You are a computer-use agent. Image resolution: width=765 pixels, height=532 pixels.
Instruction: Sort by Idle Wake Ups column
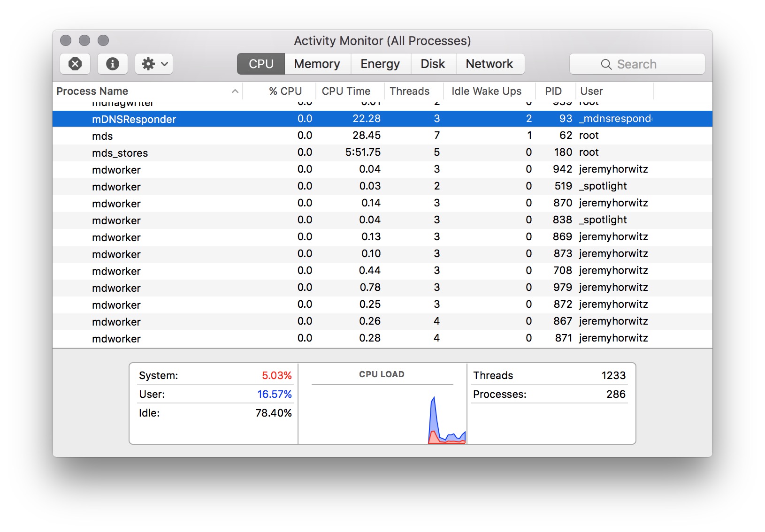486,91
